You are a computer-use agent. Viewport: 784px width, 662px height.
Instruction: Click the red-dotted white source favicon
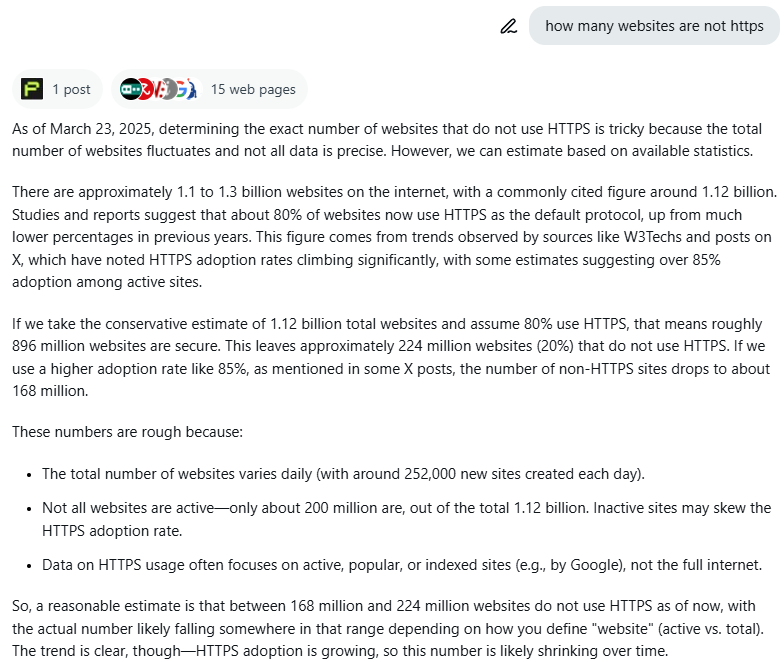pyautogui.click(x=157, y=89)
